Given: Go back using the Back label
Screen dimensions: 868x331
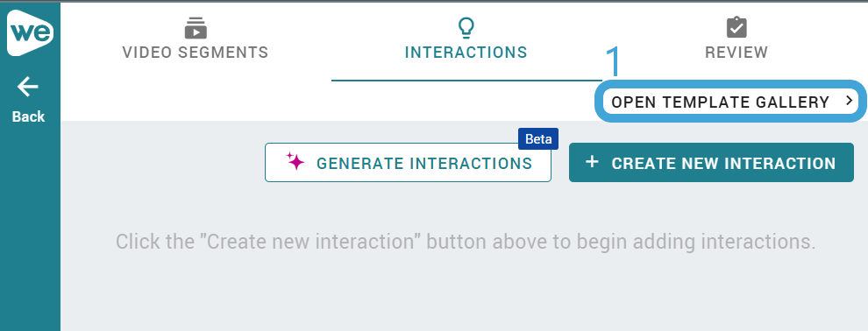Looking at the screenshot, I should click(28, 116).
